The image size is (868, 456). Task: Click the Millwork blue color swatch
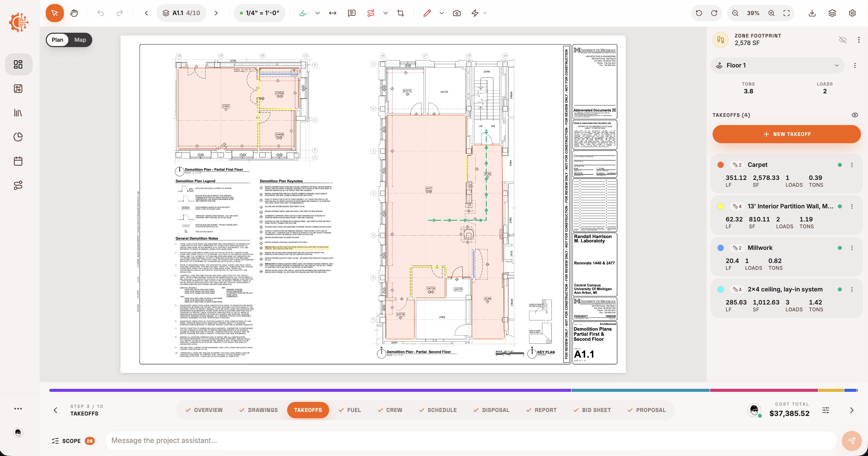[x=721, y=248]
